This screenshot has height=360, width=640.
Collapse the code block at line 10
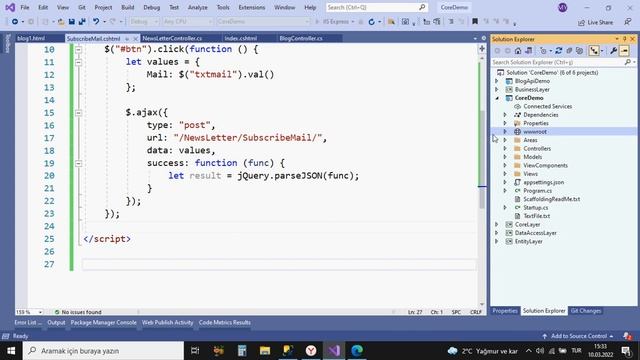coord(78,49)
